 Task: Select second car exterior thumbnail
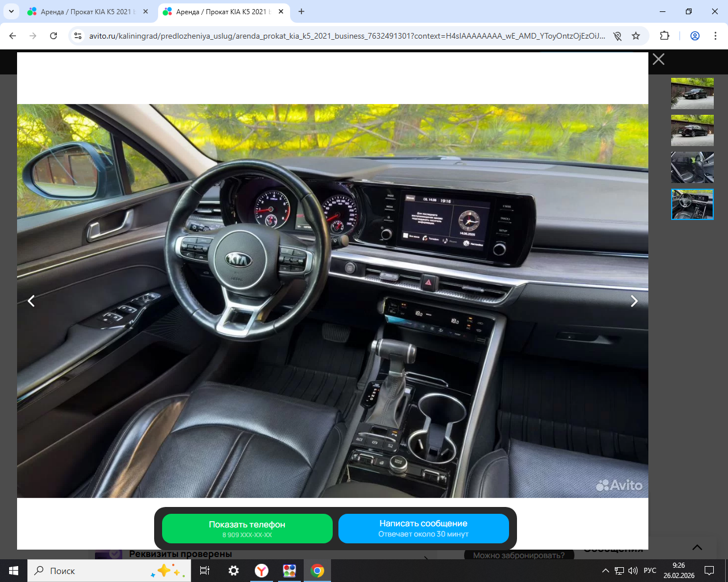point(692,131)
